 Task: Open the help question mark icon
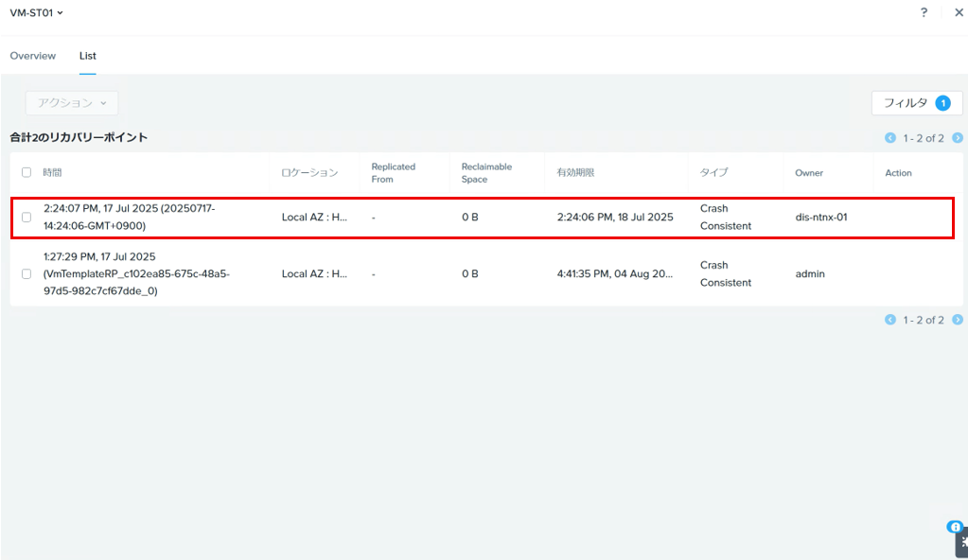924,12
